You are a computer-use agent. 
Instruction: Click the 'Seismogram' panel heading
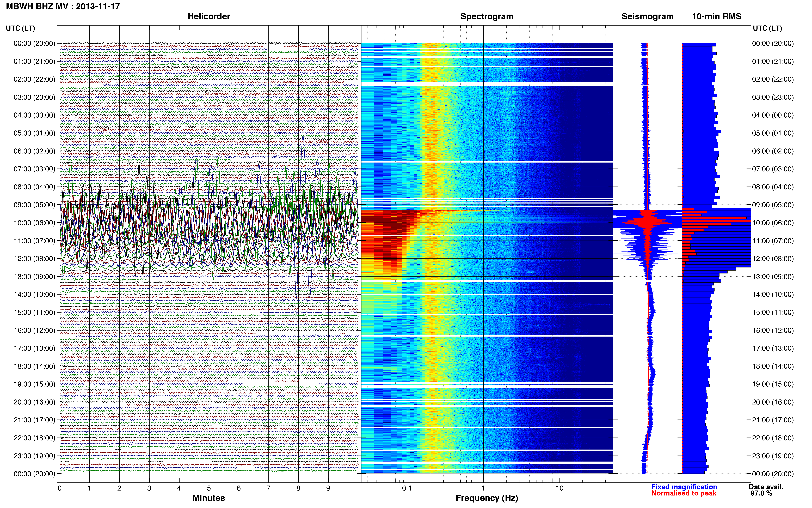tap(648, 16)
